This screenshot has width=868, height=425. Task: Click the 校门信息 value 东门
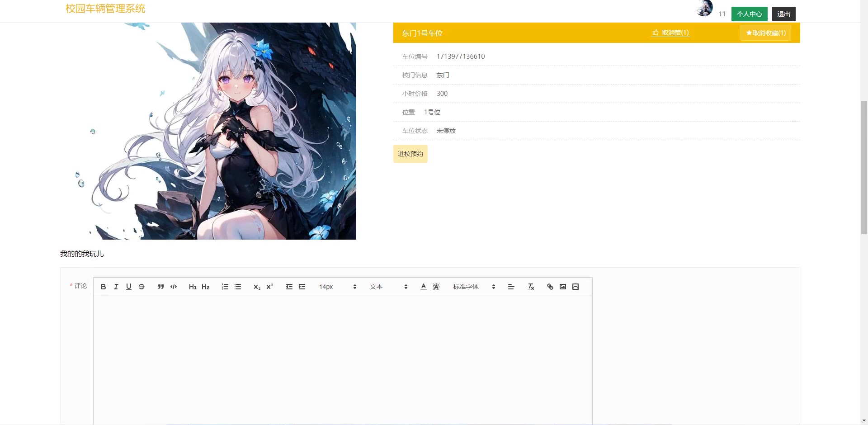tap(443, 75)
